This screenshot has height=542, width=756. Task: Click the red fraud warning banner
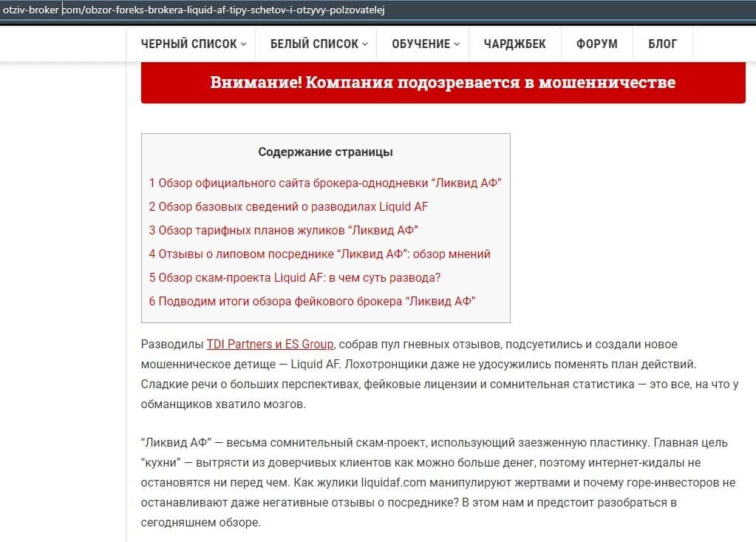click(x=443, y=83)
